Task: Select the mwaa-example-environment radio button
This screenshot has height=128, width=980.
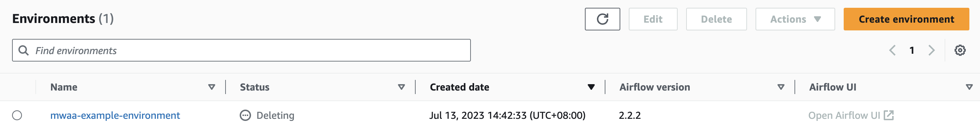Action: pos(17,115)
